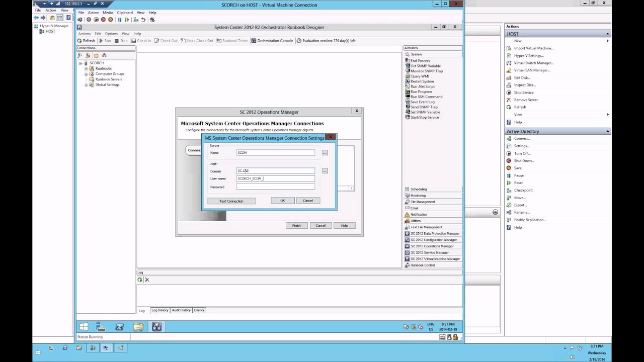Expand the Computer Groups tree node
Screen dimensions: 644x362
(86, 74)
